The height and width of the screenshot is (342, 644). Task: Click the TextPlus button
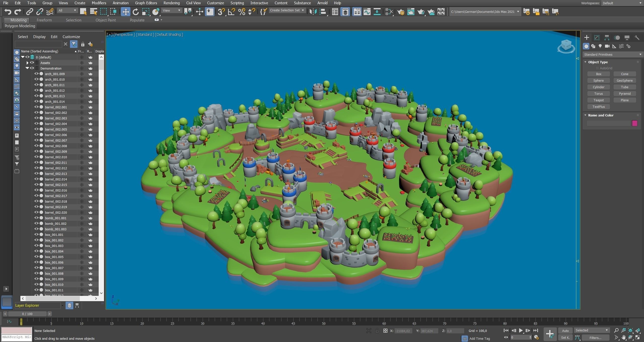(598, 107)
